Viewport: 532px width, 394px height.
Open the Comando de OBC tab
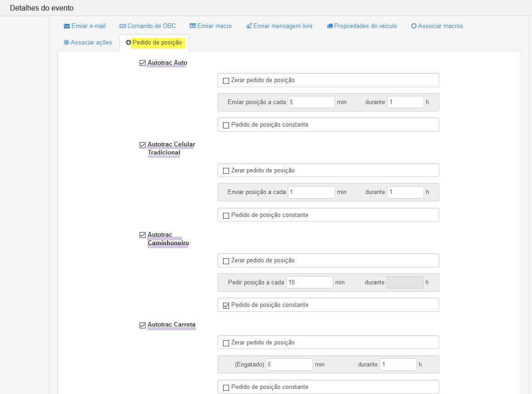pyautogui.click(x=148, y=26)
